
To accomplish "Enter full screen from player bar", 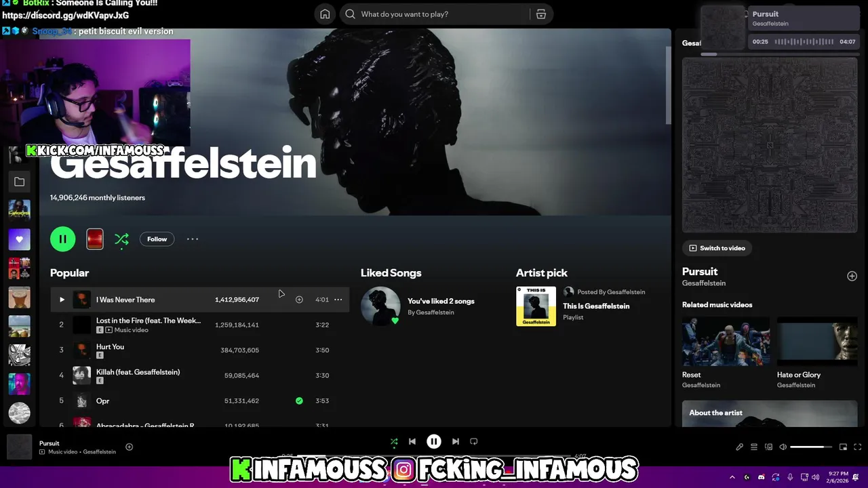I will 857,447.
